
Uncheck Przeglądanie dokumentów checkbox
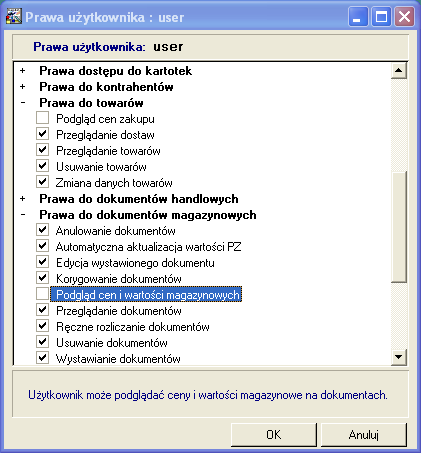[42, 310]
